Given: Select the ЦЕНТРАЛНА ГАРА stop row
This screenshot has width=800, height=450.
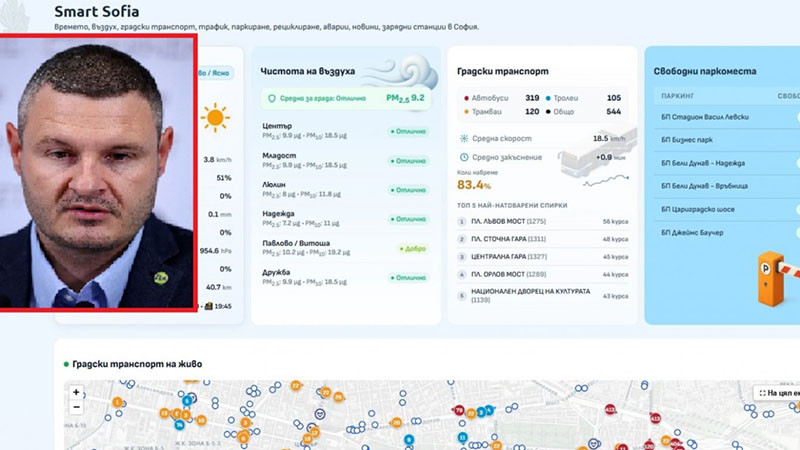Looking at the screenshot, I should 543,257.
